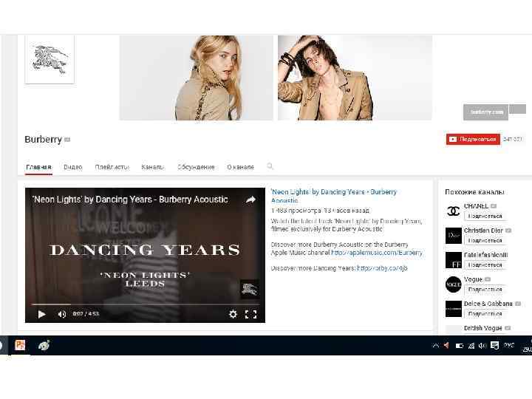
Task: Check the taskbar battery icon
Action: (x=460, y=346)
